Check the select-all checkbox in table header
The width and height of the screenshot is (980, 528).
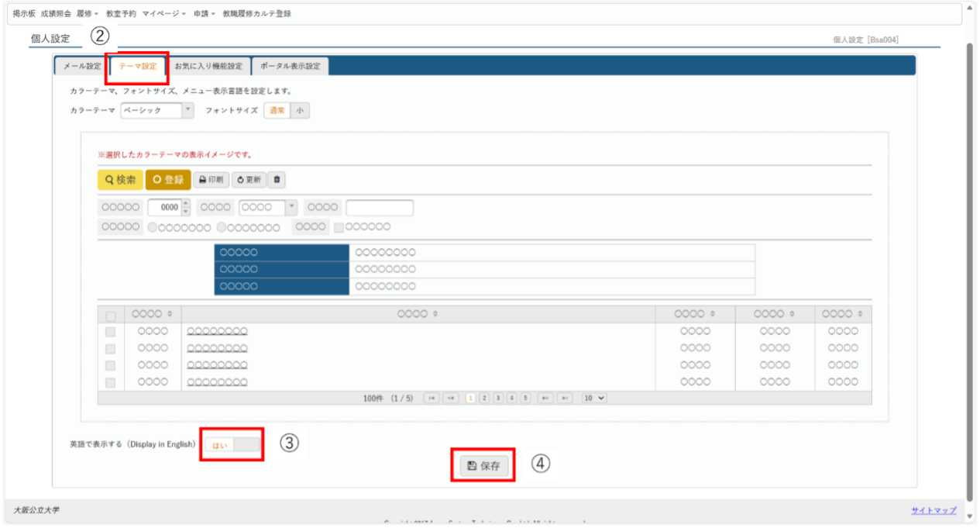click(111, 316)
